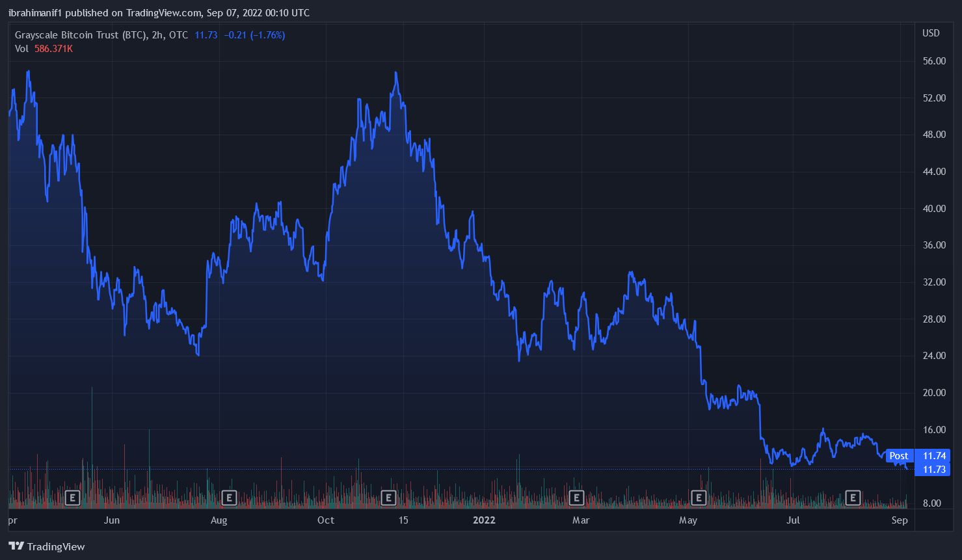Select the Sep label on time axis
Image resolution: width=962 pixels, height=560 pixels.
point(899,520)
